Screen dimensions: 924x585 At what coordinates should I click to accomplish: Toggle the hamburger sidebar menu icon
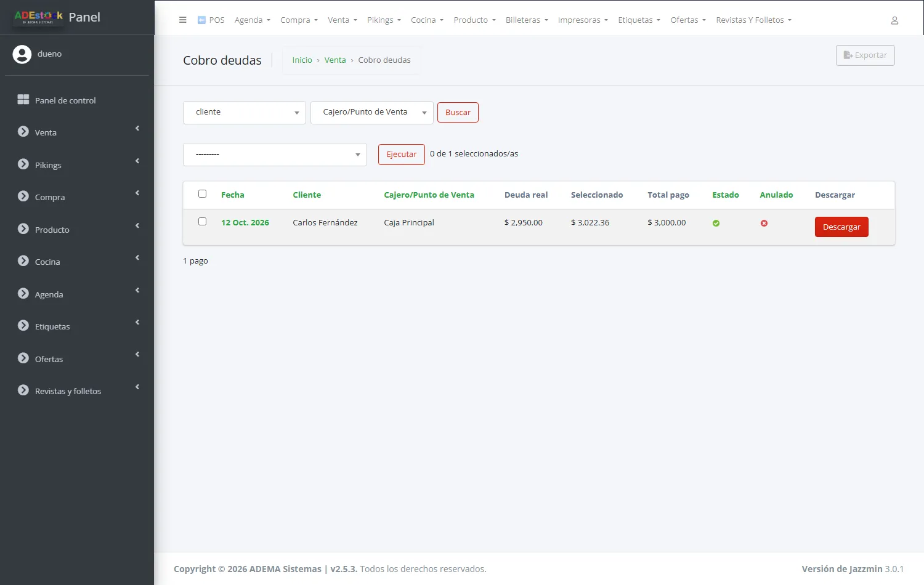click(x=182, y=20)
